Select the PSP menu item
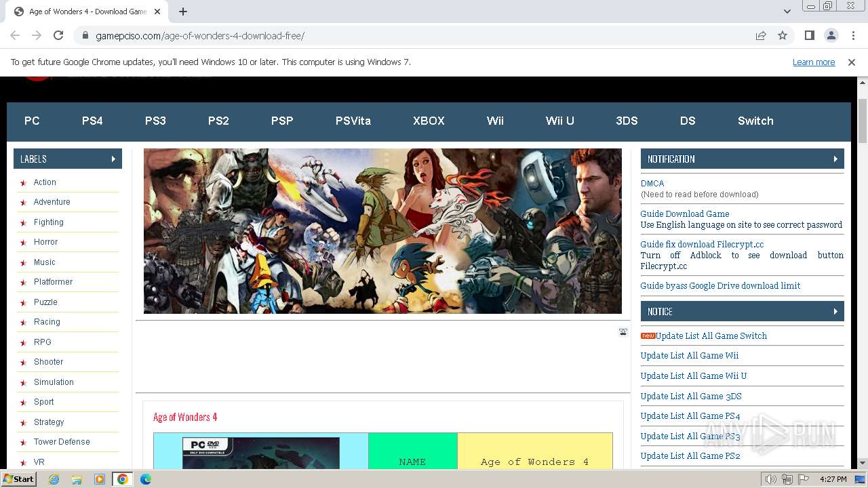Screen dimensions: 868x488 pyautogui.click(x=282, y=121)
